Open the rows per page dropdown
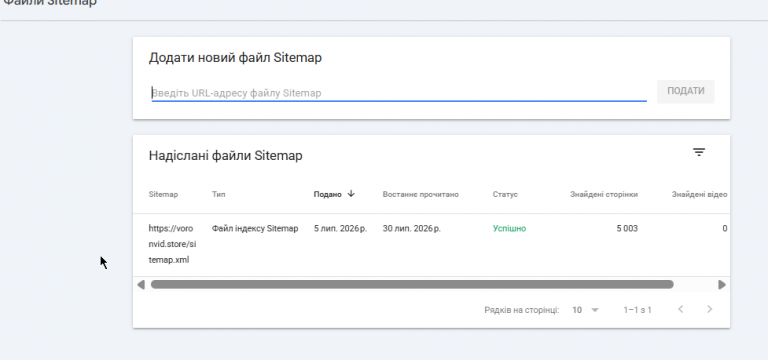 (x=585, y=310)
